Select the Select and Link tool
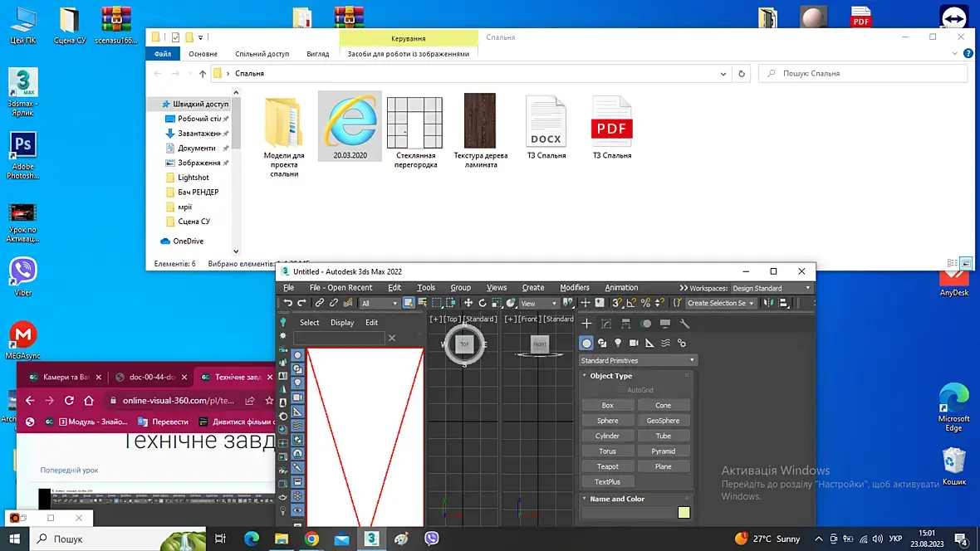 pyautogui.click(x=320, y=303)
